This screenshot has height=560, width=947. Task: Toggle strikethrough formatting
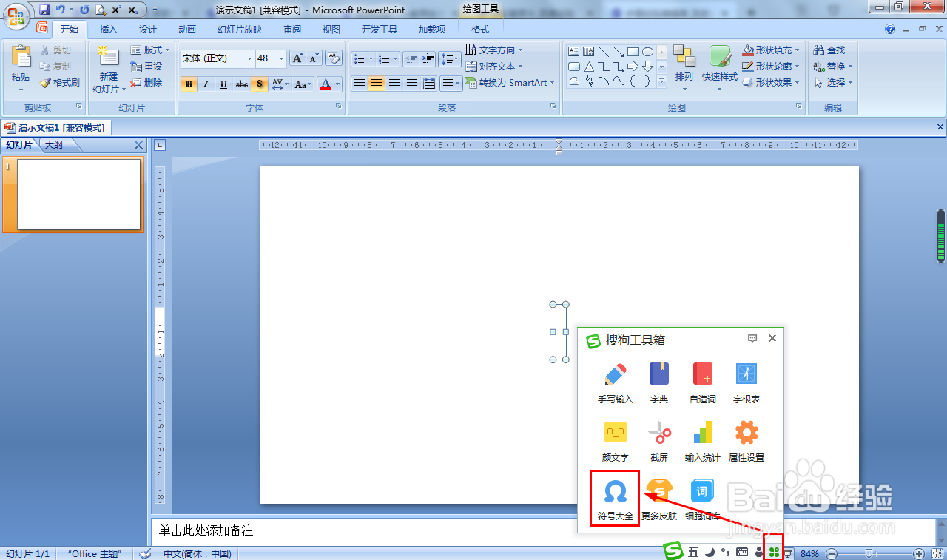(242, 84)
